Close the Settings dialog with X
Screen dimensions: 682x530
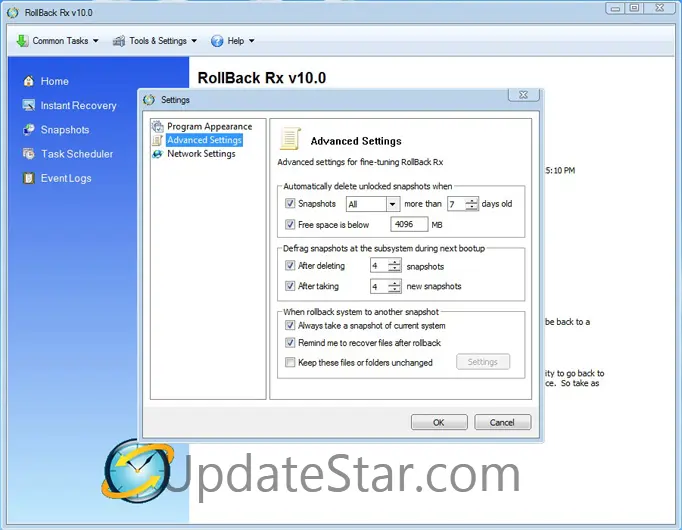click(524, 95)
